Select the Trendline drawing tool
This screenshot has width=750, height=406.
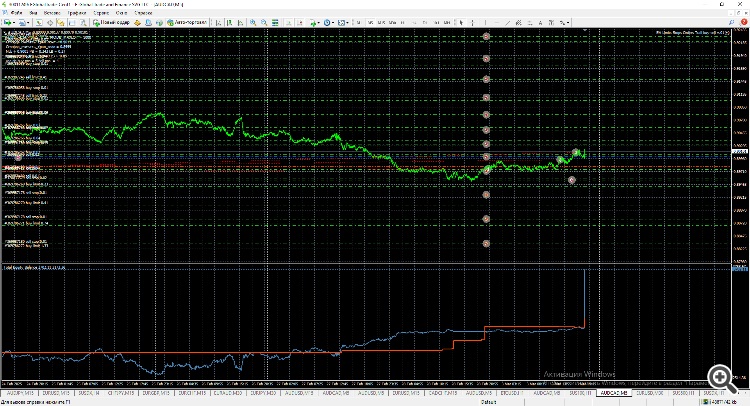[507, 22]
